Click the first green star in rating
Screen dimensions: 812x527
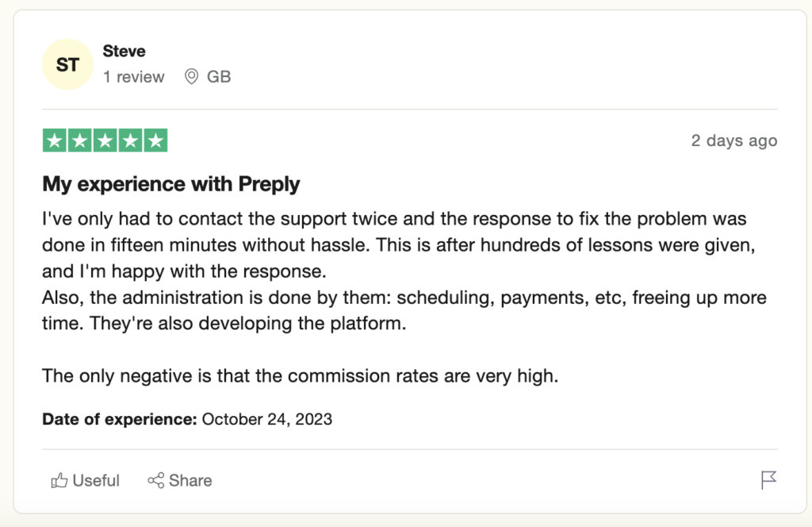[52, 140]
